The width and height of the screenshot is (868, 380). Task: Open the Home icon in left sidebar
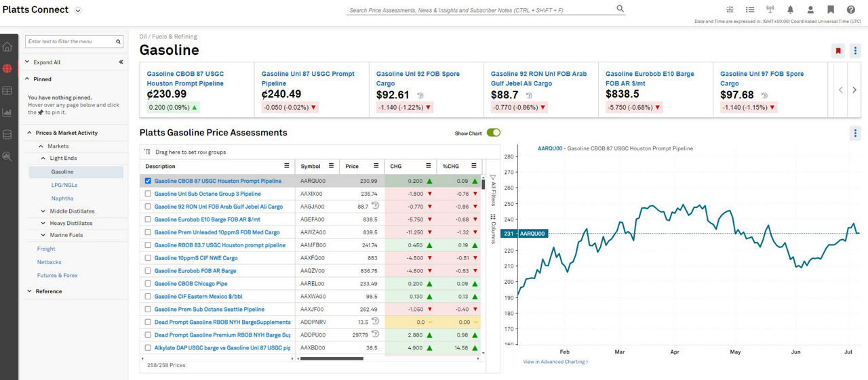(x=7, y=47)
